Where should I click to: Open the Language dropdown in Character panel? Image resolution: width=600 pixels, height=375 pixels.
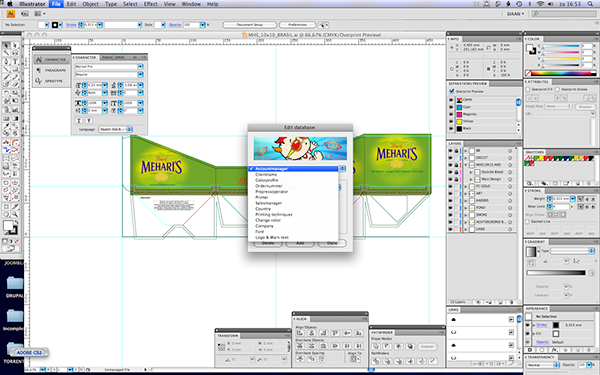point(115,129)
